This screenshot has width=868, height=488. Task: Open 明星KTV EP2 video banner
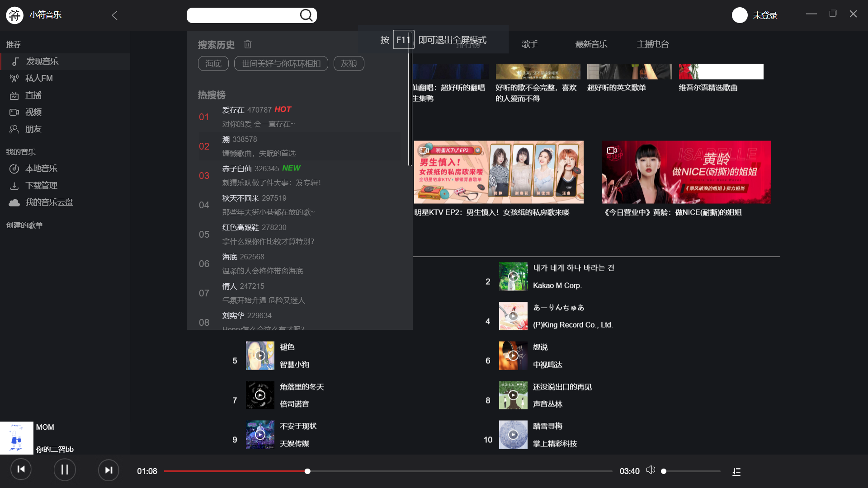pos(499,172)
